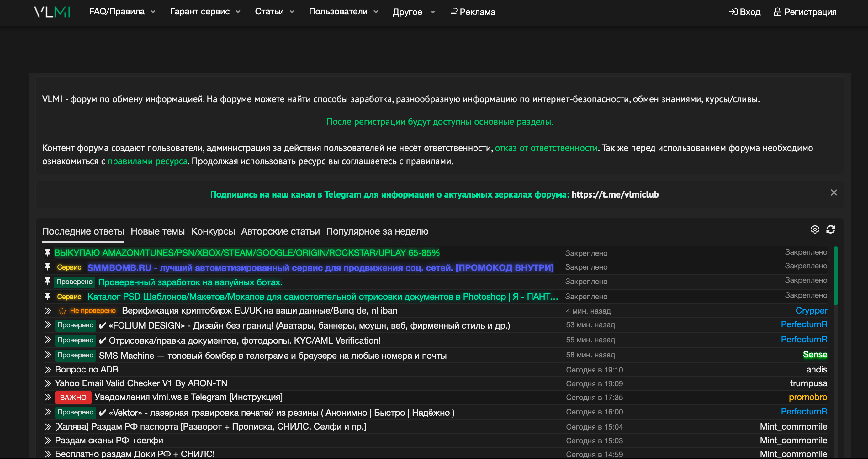868x459 pixels.
Task: Open Уведомления vlmi.ws в Telegram thread
Action: 188,397
